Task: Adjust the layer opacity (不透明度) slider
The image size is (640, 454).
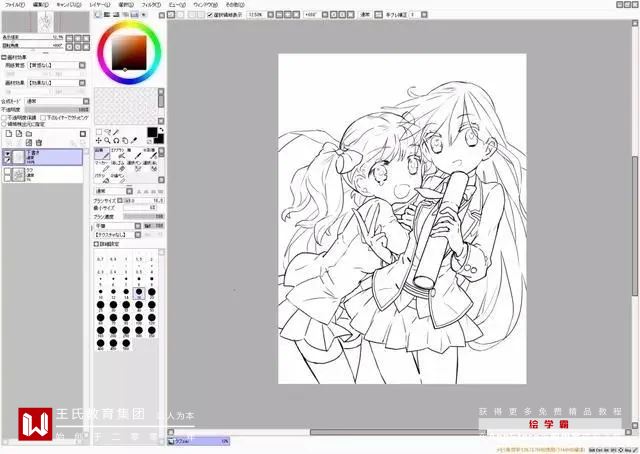Action: pos(57,109)
